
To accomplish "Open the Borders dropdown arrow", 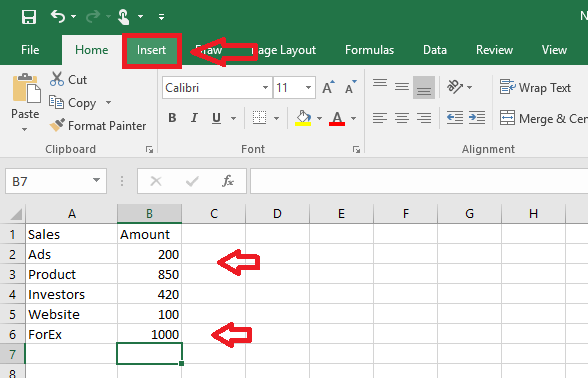I will coord(276,118).
